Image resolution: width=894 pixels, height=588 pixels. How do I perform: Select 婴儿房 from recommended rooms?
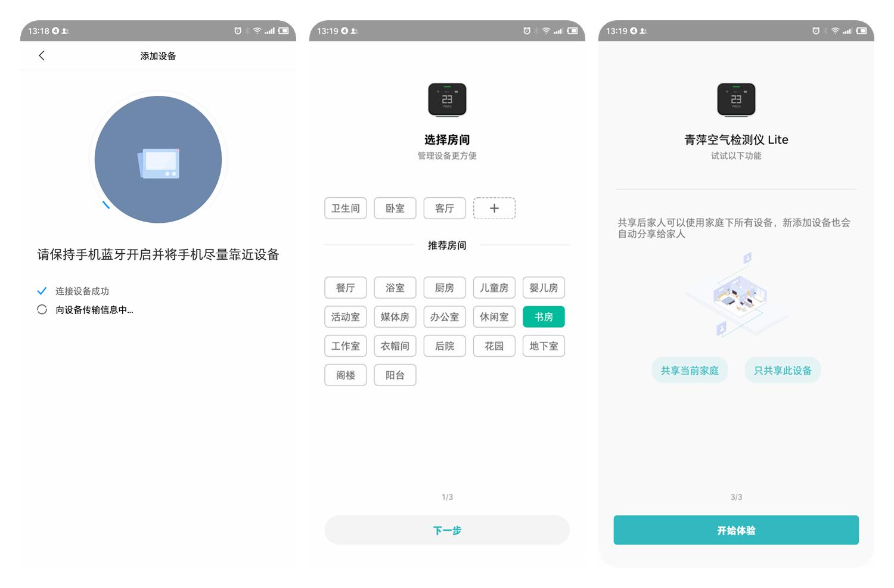pyautogui.click(x=543, y=288)
